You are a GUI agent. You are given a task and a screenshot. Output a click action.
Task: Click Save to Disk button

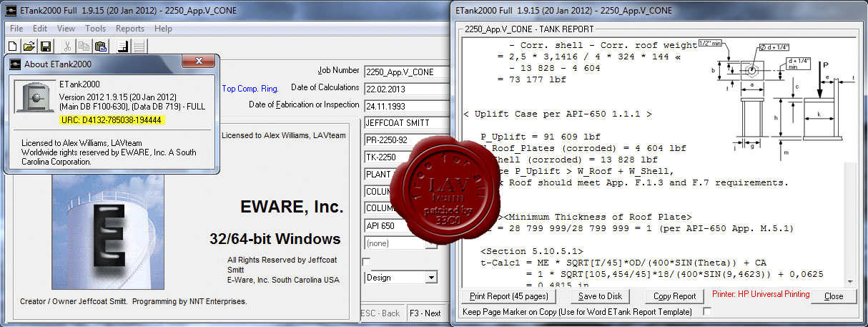(x=600, y=296)
